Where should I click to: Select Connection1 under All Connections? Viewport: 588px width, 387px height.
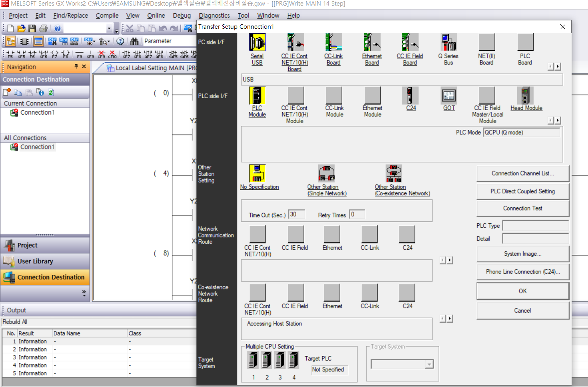(37, 147)
